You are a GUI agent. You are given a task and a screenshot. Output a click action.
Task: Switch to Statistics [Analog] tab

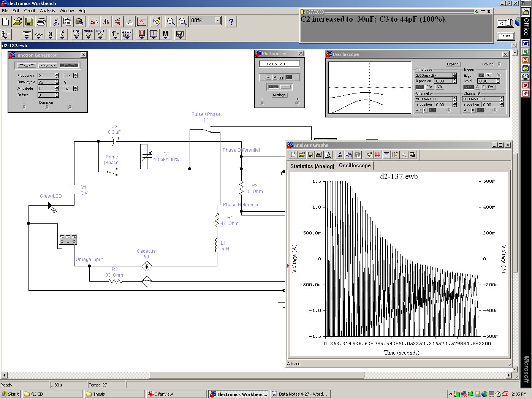point(312,166)
